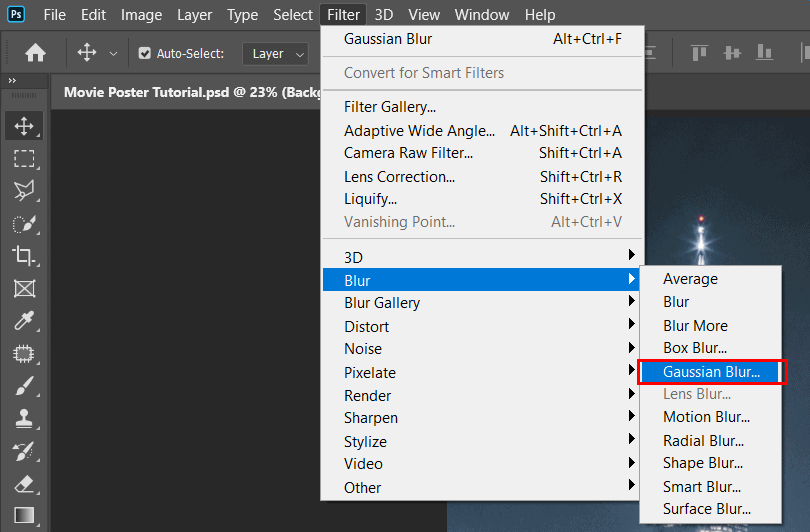Select the Polygonal Lasso tool
The width and height of the screenshot is (810, 532).
click(x=24, y=190)
